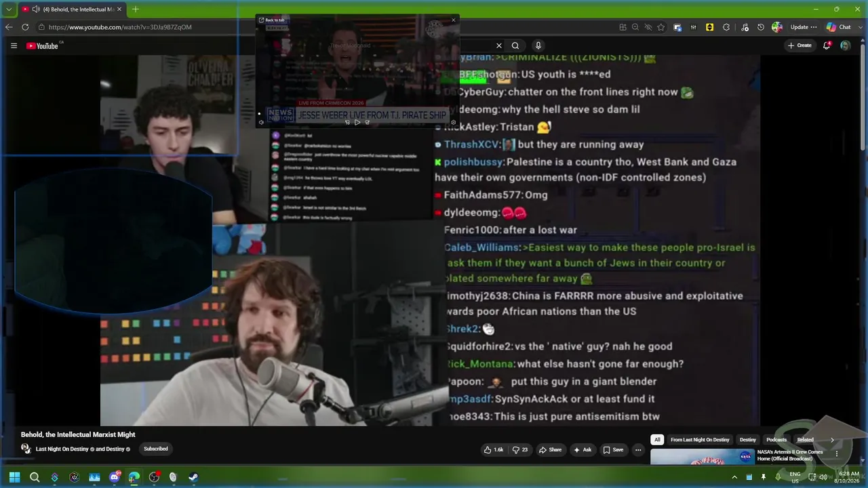The width and height of the screenshot is (868, 488).
Task: Reload the page
Action: point(25,27)
